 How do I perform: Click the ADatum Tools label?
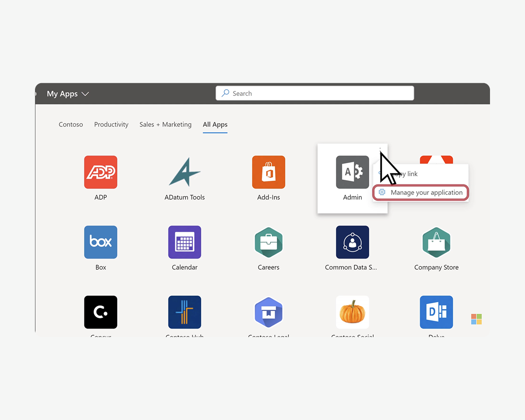pyautogui.click(x=185, y=197)
